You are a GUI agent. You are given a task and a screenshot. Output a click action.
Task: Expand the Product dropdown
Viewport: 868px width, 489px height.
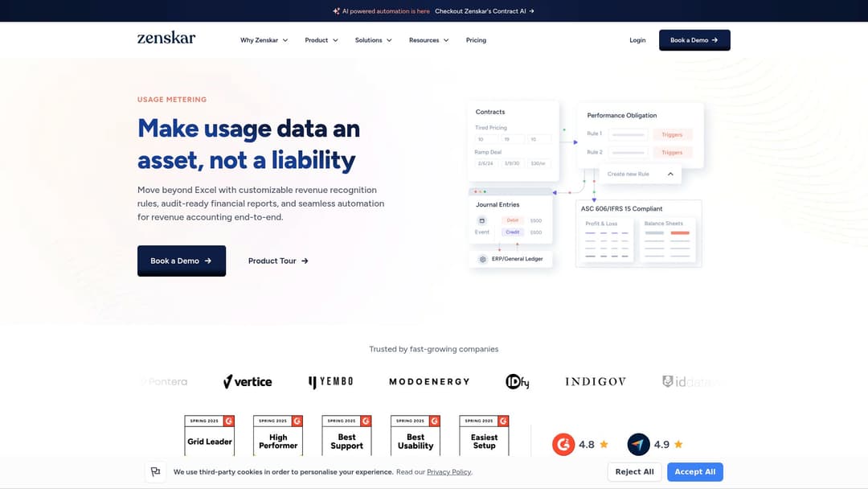pyautogui.click(x=321, y=40)
